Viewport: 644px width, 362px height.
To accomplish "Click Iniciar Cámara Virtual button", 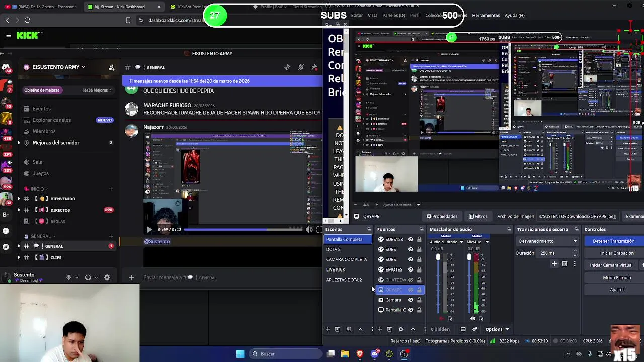I will pyautogui.click(x=611, y=265).
